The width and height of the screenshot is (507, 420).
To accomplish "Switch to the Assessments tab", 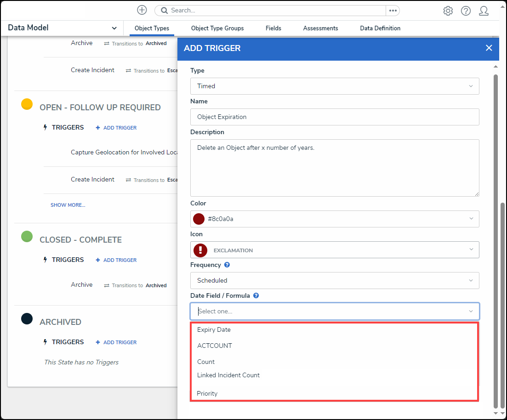I will pos(320,28).
